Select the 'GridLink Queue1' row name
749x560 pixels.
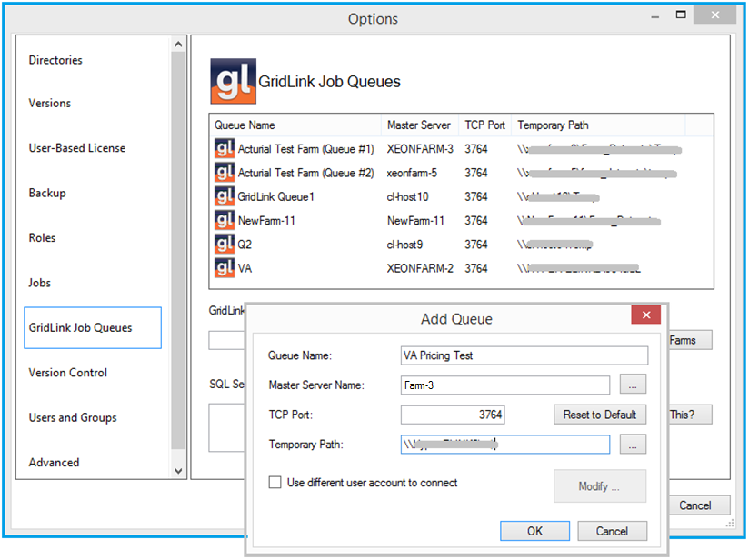(276, 197)
